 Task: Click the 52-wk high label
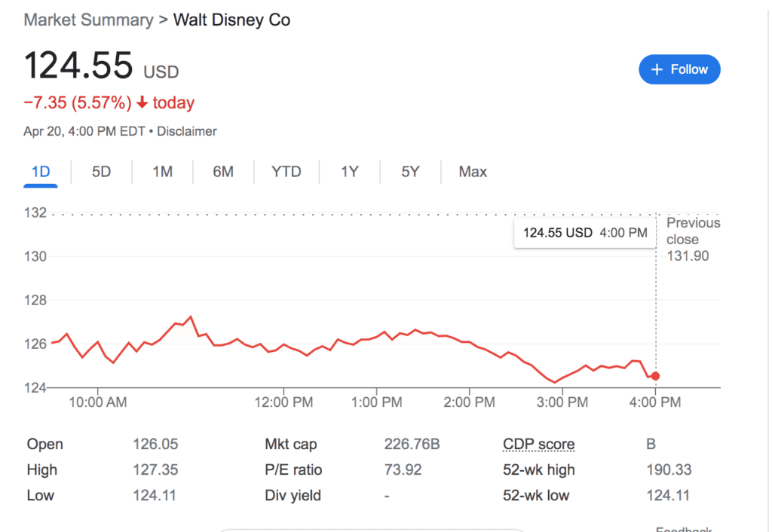click(538, 469)
